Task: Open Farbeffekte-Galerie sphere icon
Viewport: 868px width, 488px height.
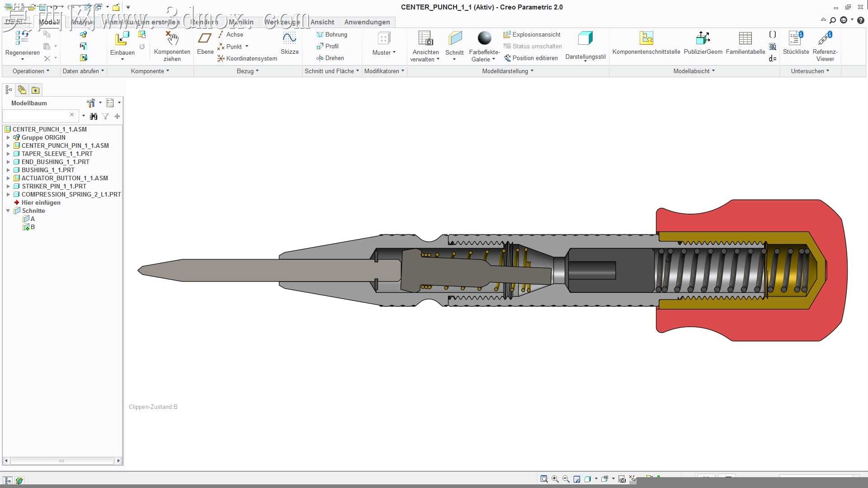Action: click(x=484, y=38)
